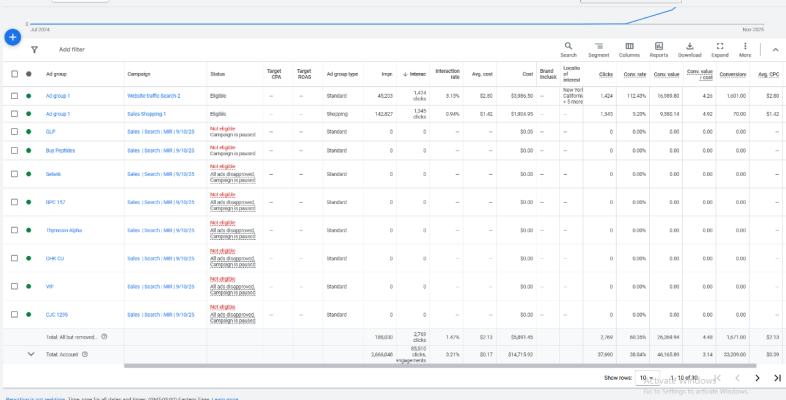This screenshot has width=786, height=400.
Task: Open the More options menu
Action: (x=745, y=50)
